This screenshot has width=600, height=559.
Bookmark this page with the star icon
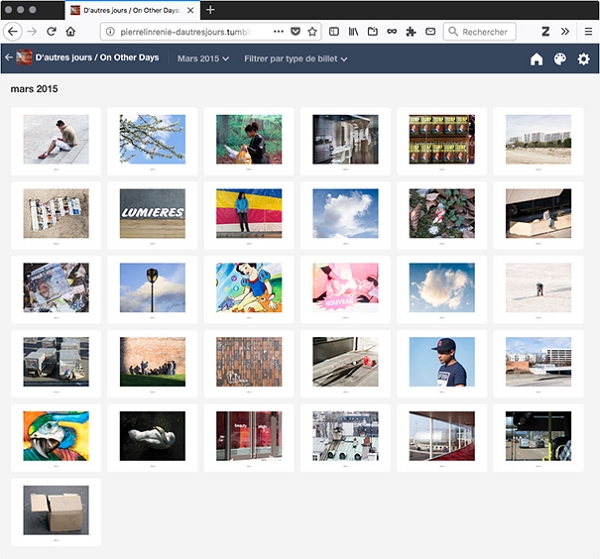pos(312,32)
